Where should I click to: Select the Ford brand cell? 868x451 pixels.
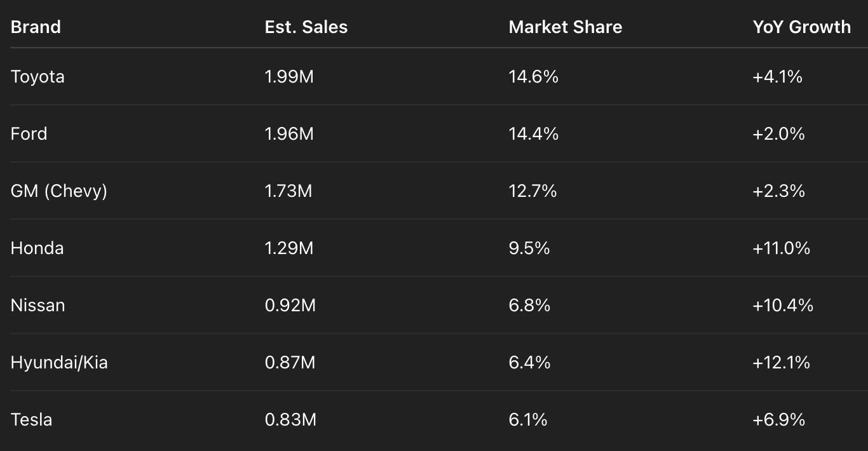tap(29, 134)
